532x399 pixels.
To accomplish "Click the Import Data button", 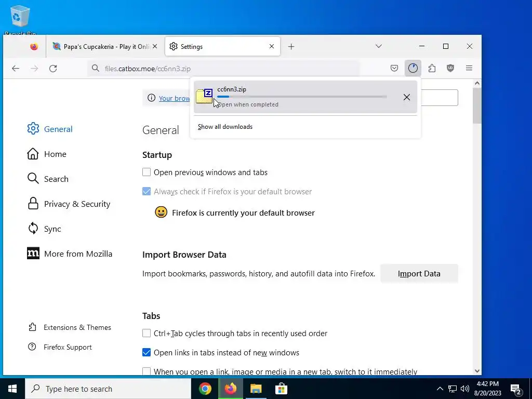I will click(x=419, y=273).
